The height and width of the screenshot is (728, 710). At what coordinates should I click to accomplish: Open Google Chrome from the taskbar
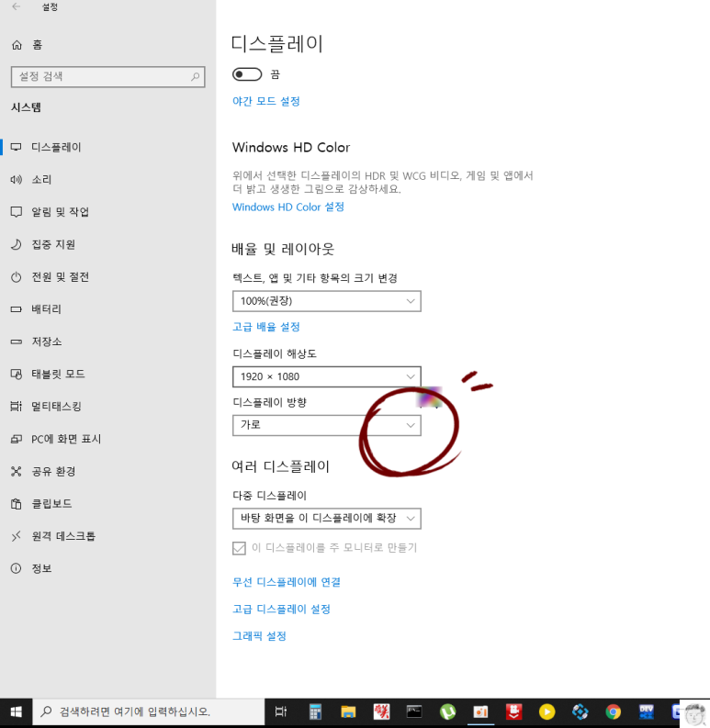[614, 711]
